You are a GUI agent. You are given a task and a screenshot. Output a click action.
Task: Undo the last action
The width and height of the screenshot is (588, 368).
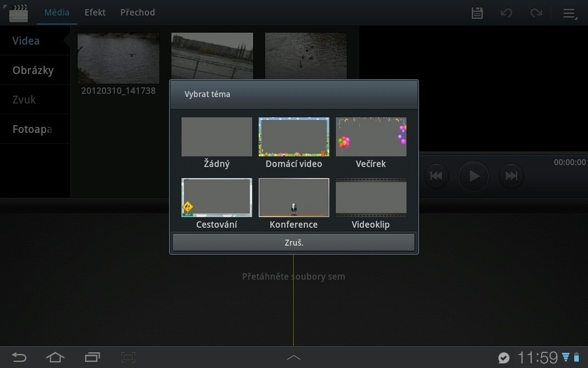point(506,13)
